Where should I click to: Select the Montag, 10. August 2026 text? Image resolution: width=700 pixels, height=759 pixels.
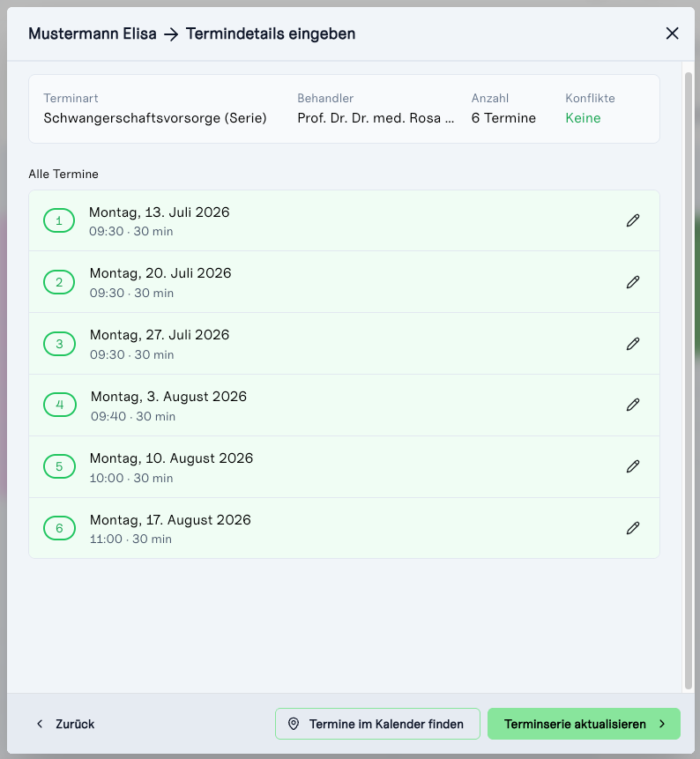coord(171,458)
